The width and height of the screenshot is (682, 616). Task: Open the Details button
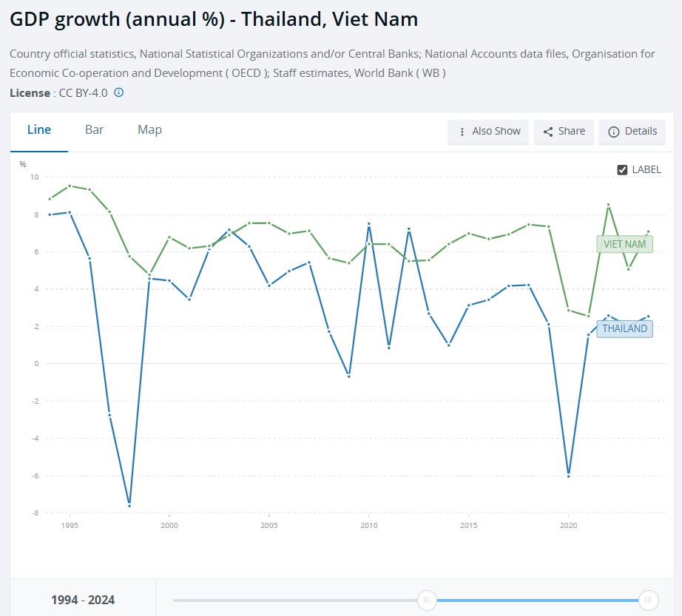632,132
